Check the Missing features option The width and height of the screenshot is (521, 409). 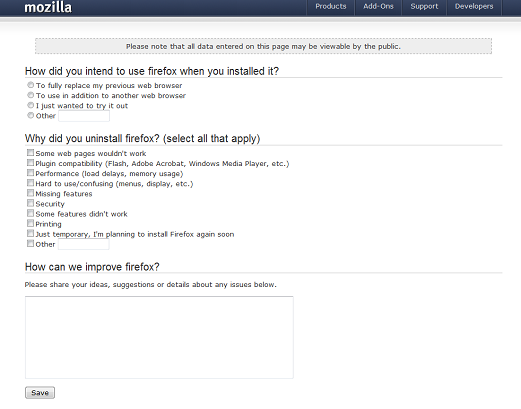(30, 193)
